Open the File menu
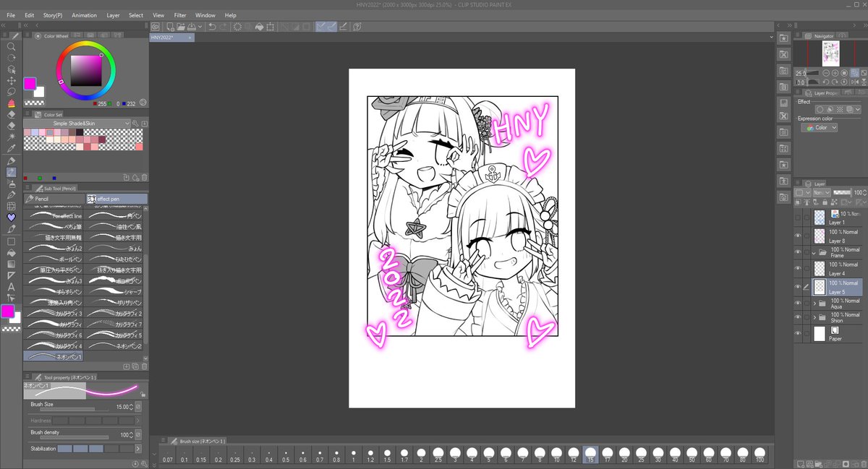 (x=11, y=14)
